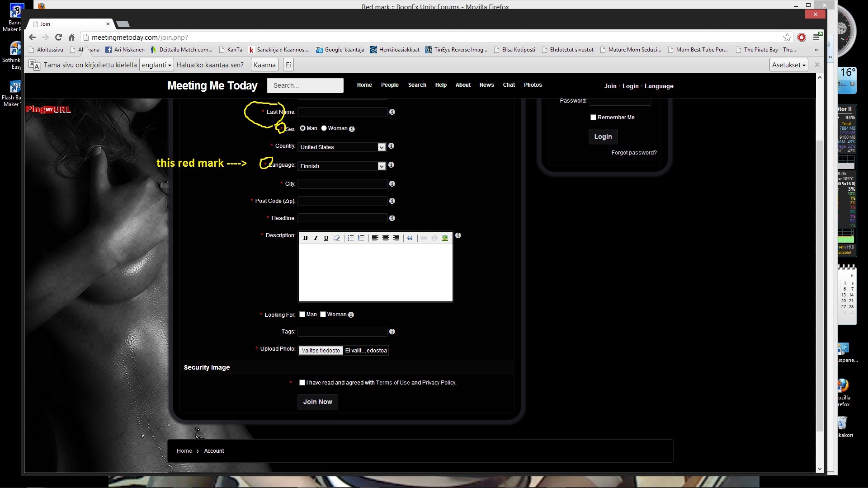Screen dimensions: 868x488
Task: Toggle bold in Description editor
Action: coord(305,238)
